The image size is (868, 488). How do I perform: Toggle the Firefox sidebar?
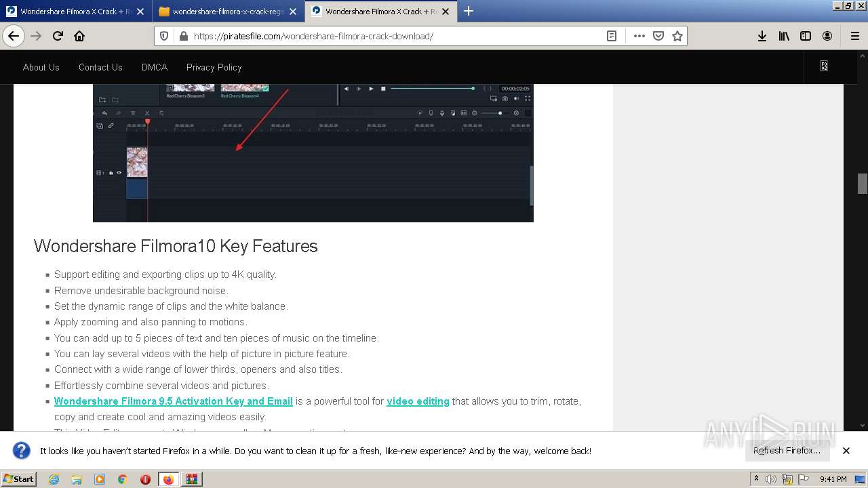tap(806, 36)
